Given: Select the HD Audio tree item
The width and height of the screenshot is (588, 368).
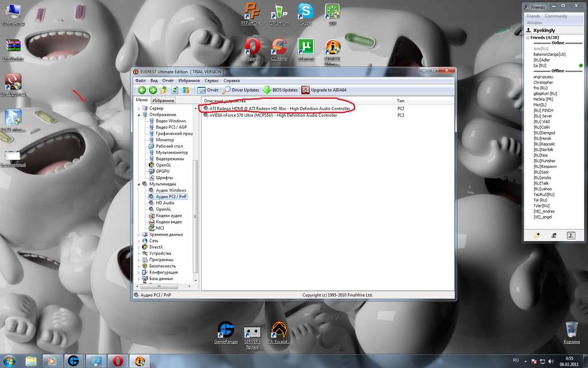Looking at the screenshot, I should (165, 203).
